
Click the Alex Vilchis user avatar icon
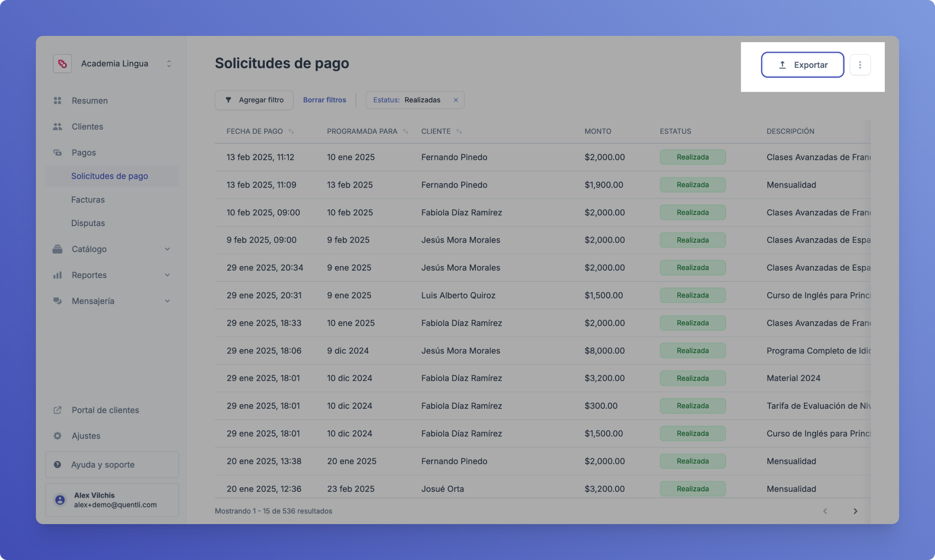60,500
